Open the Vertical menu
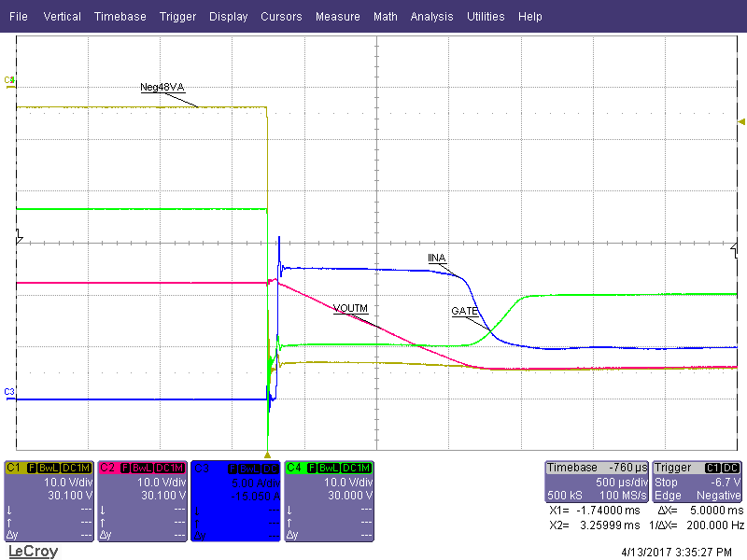The height and width of the screenshot is (560, 747). [62, 17]
